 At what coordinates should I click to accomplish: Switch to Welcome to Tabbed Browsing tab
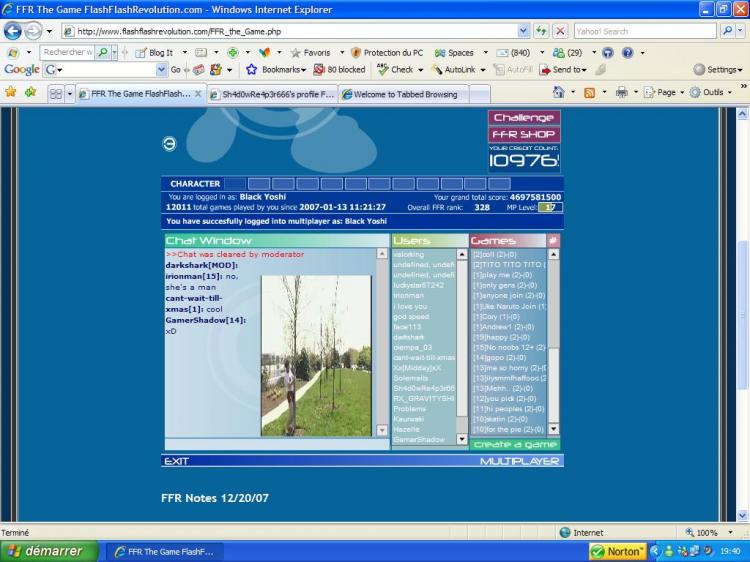tap(414, 94)
